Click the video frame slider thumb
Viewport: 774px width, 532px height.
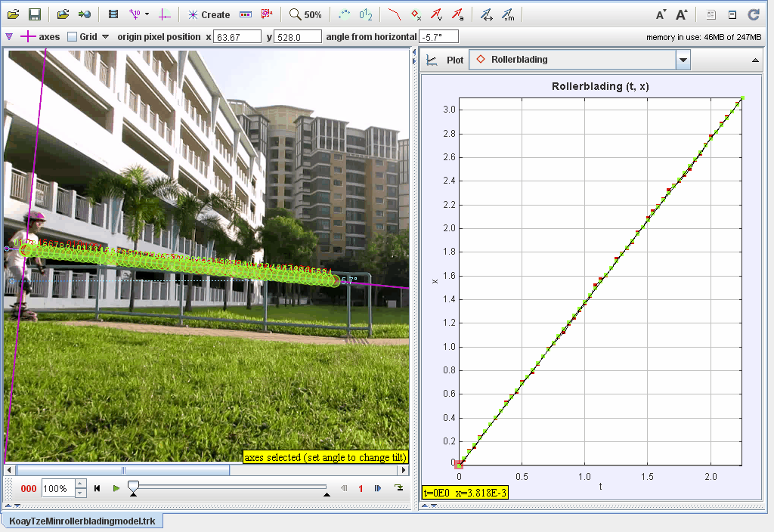pos(133,487)
